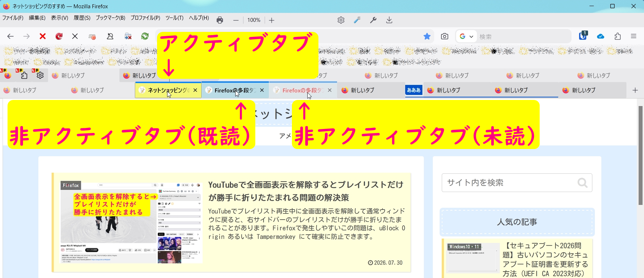This screenshot has width=644, height=278.
Task: Open the downloads arrow icon
Action: click(389, 20)
